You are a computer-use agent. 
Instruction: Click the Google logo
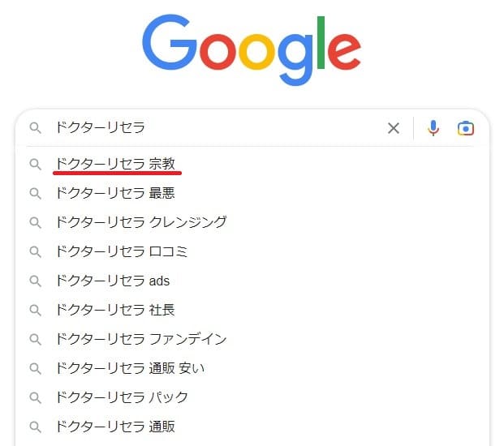[252, 49]
